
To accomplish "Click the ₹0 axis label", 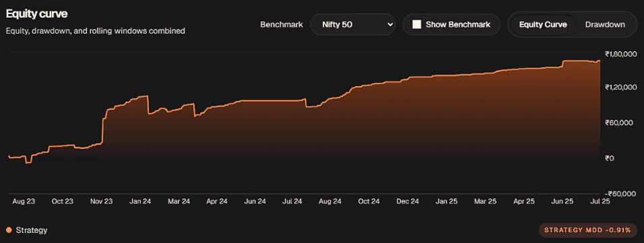I will pyautogui.click(x=610, y=158).
